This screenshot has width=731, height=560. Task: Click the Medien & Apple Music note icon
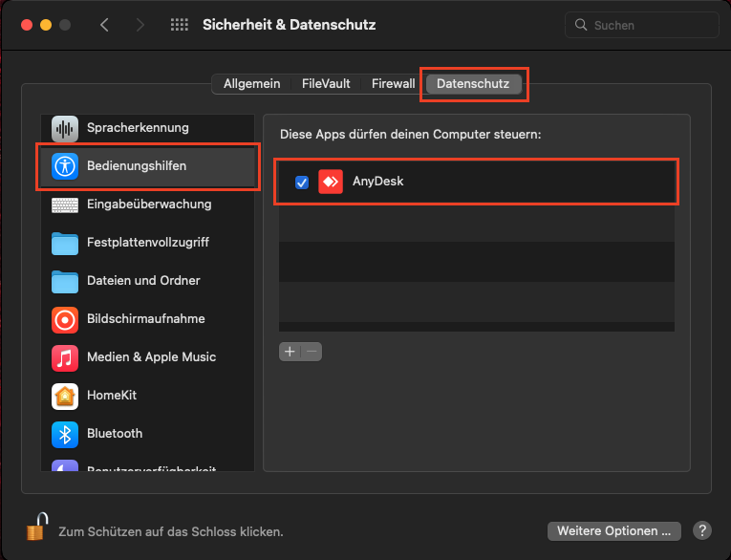[x=65, y=357]
